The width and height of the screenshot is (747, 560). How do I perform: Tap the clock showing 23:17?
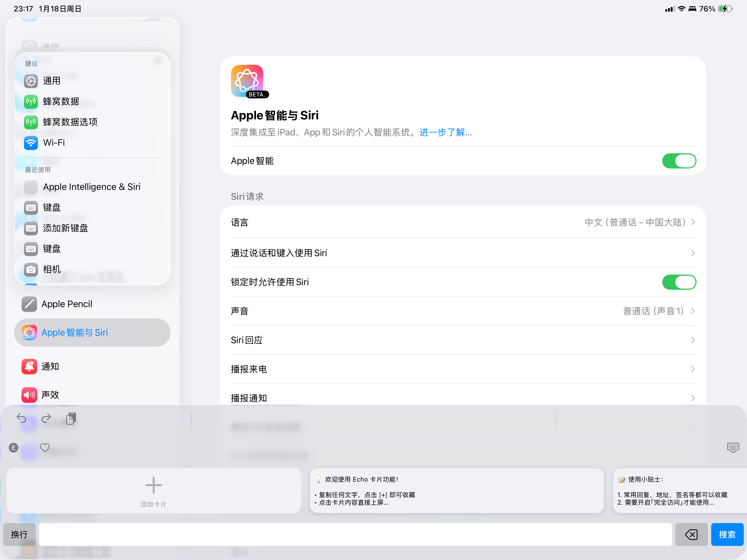pos(23,9)
